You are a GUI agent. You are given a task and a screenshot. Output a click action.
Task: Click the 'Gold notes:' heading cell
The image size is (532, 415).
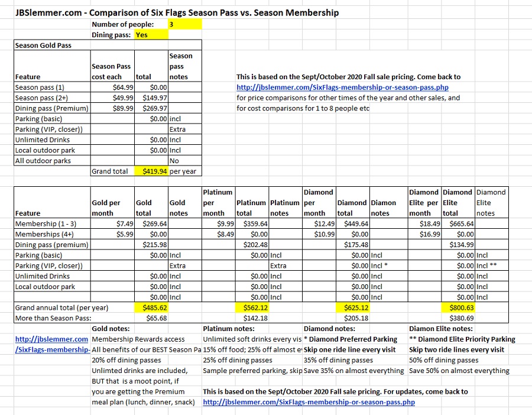111,329
